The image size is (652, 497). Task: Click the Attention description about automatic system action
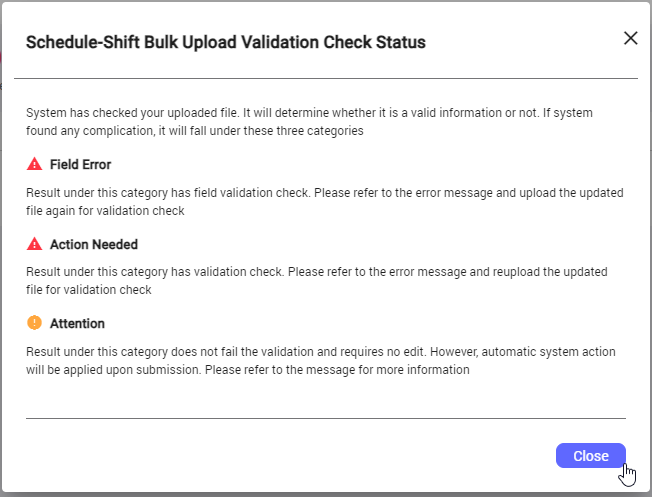(x=321, y=361)
